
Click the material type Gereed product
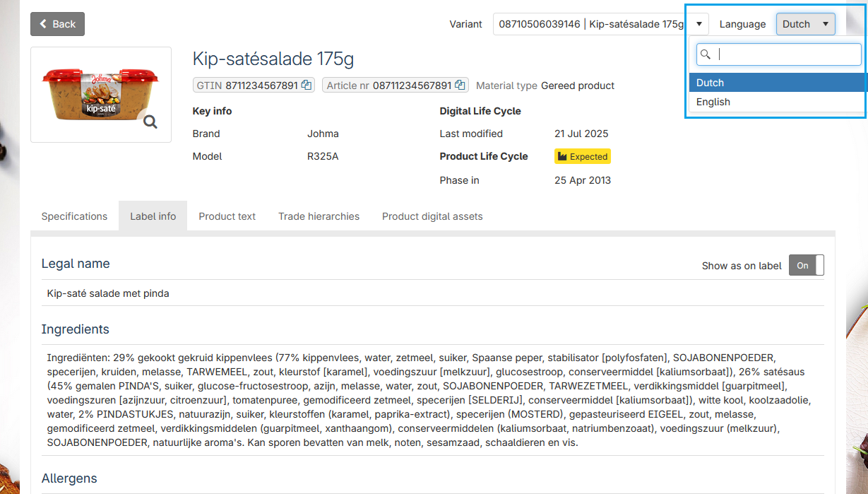pos(578,86)
